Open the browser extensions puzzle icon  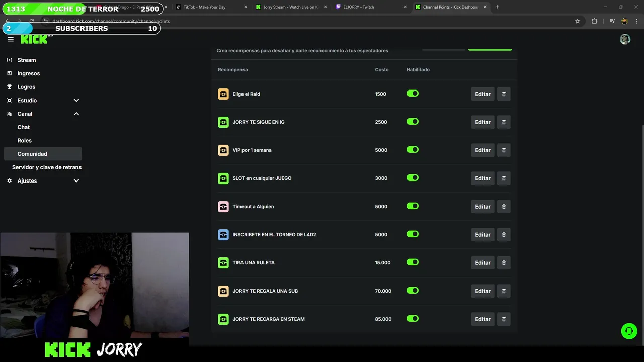click(595, 21)
